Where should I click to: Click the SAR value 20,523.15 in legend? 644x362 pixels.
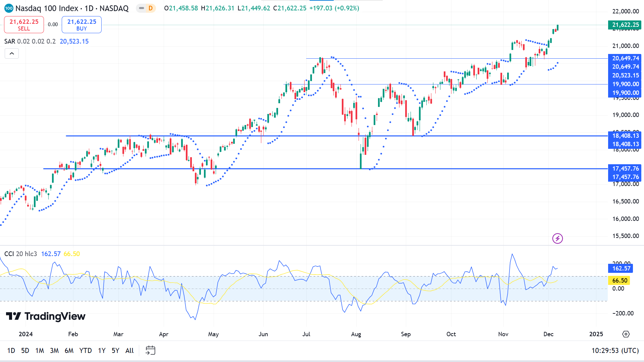coord(74,41)
